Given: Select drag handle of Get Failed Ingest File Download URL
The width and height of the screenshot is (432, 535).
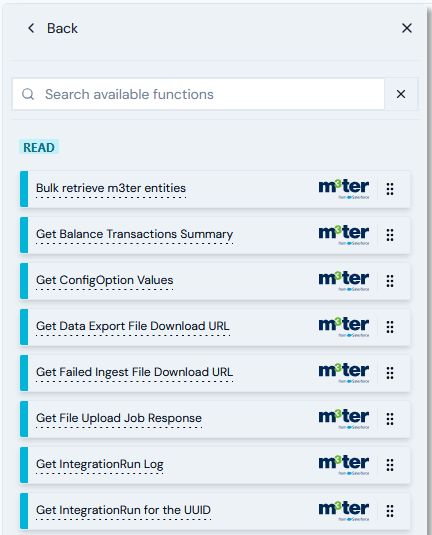Looking at the screenshot, I should (390, 373).
